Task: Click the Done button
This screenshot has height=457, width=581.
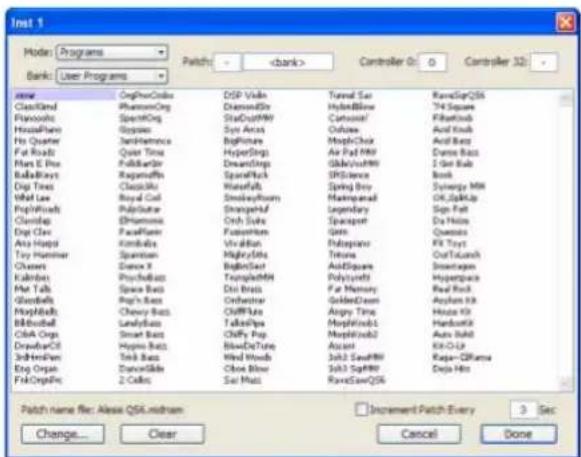Action: 519,434
